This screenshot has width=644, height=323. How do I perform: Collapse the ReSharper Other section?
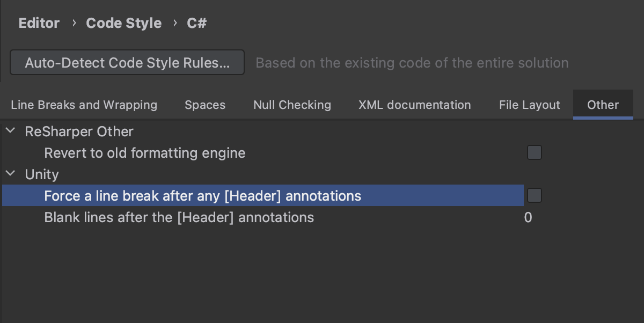click(x=10, y=131)
